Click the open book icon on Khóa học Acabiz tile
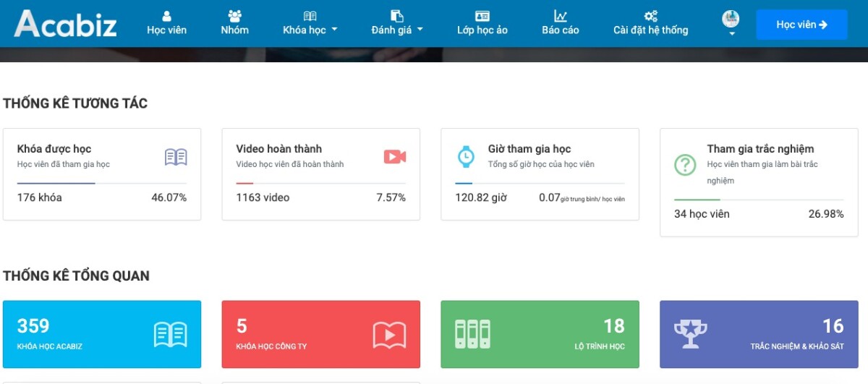 pos(171,335)
